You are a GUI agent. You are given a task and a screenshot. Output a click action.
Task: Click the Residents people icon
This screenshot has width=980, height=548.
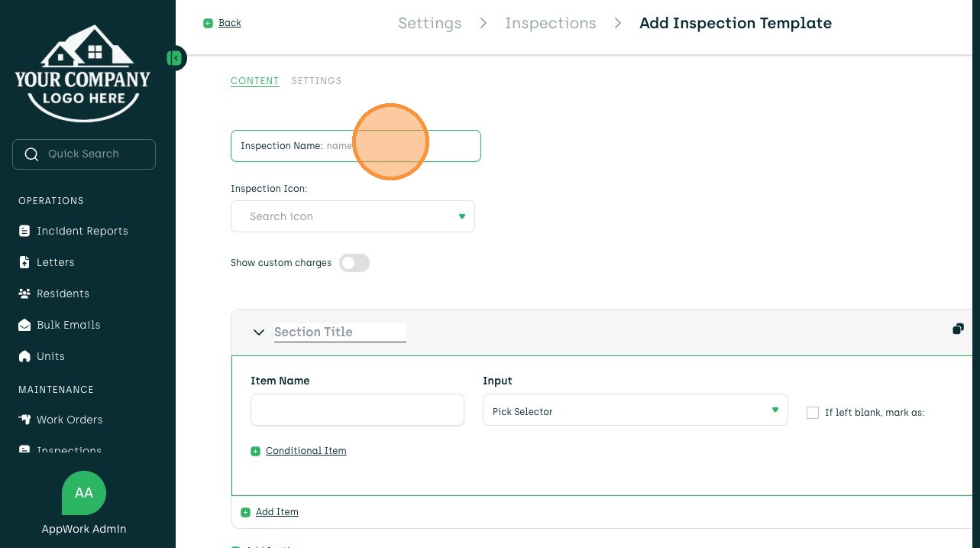(x=24, y=293)
